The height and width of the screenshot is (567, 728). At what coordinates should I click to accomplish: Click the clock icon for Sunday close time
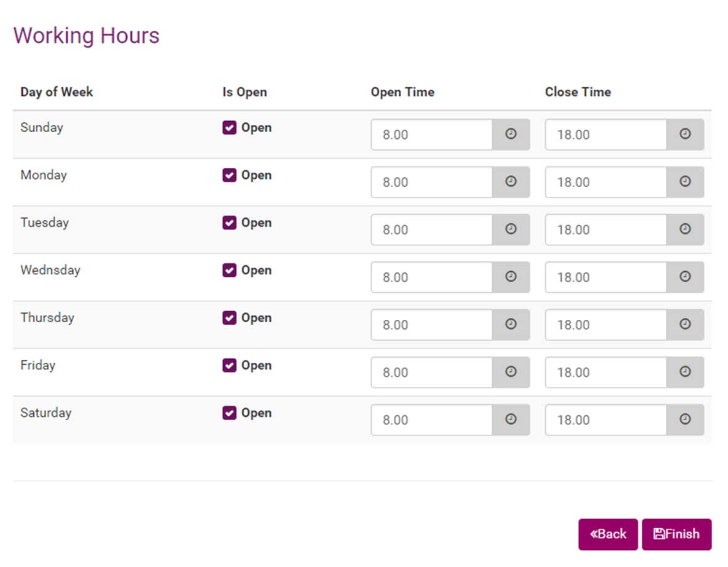[x=685, y=134]
